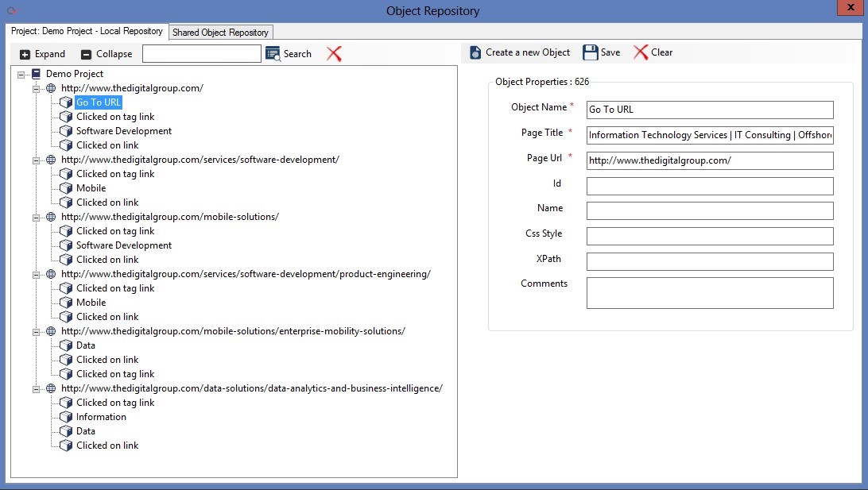868x490 pixels.
Task: Collapse the product-engineering/ URL node
Action: click(x=36, y=274)
